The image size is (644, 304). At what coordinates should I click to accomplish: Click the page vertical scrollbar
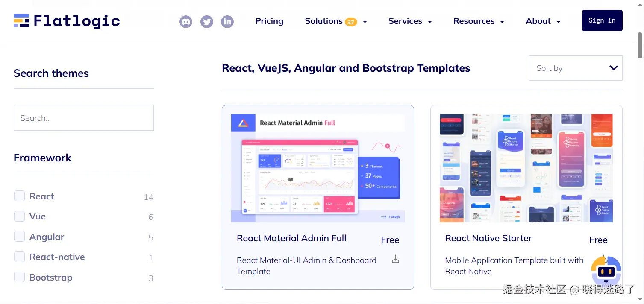[640, 45]
